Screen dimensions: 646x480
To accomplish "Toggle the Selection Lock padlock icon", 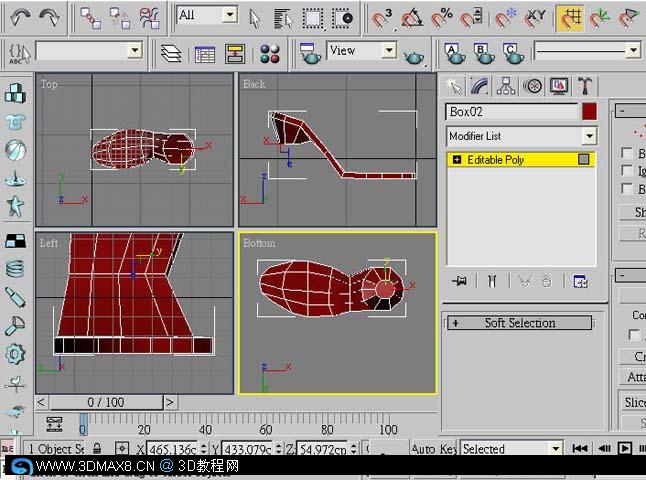I will tap(97, 448).
